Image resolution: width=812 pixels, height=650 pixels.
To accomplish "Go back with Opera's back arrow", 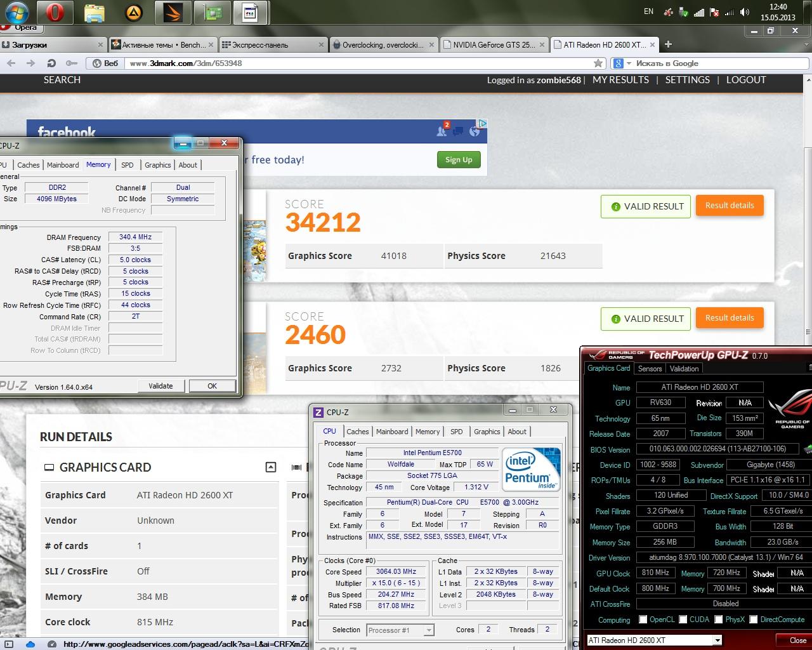I will tap(11, 63).
